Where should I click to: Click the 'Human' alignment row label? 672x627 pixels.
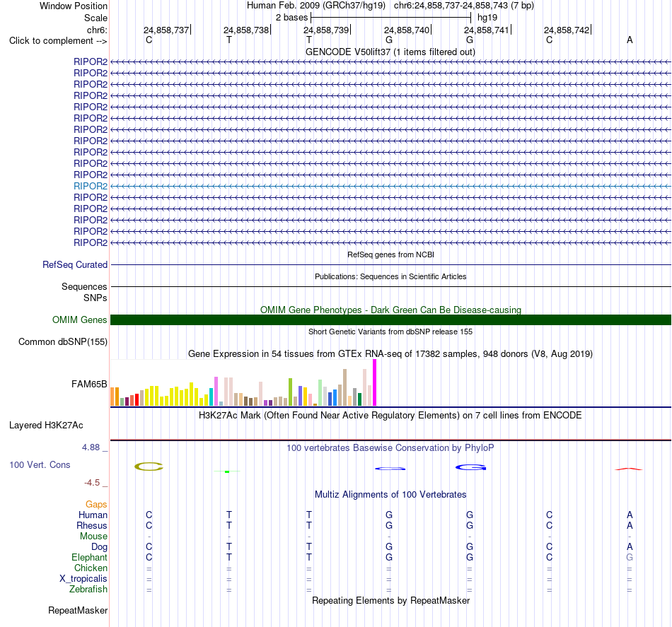coord(93,515)
